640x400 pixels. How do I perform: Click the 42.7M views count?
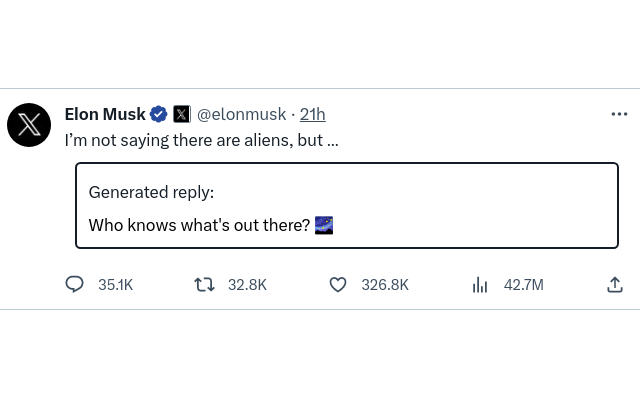coord(523,285)
